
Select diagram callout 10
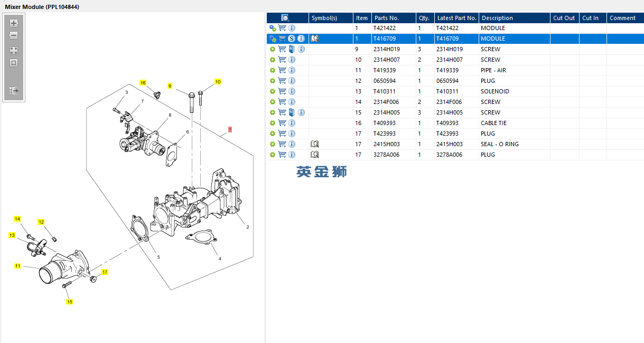[x=218, y=82]
